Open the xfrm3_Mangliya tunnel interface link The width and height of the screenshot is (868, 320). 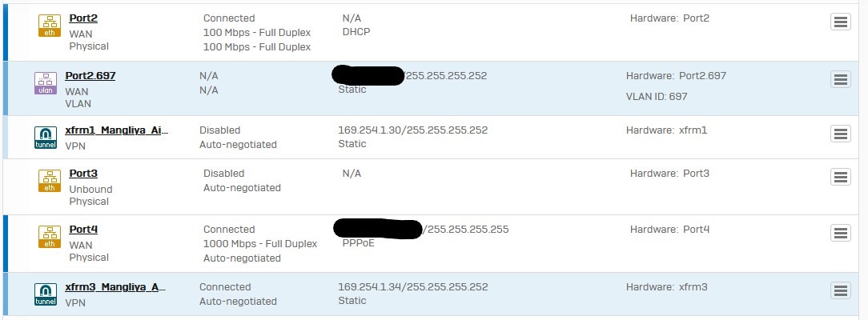click(115, 287)
